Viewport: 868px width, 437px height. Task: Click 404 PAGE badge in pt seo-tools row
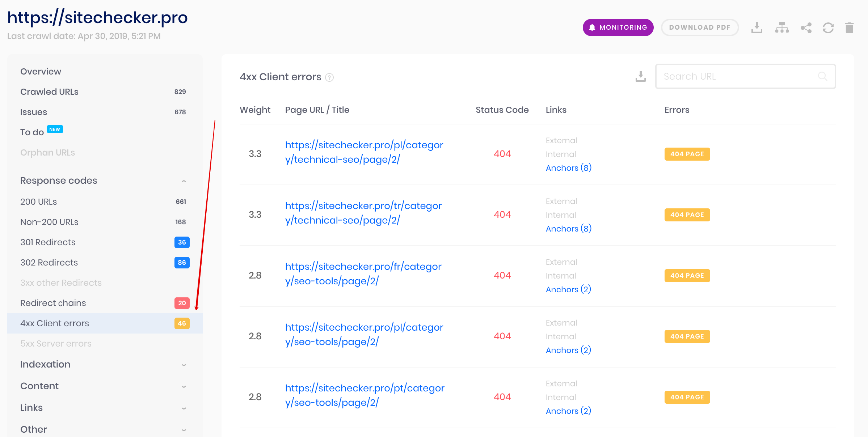tap(687, 397)
